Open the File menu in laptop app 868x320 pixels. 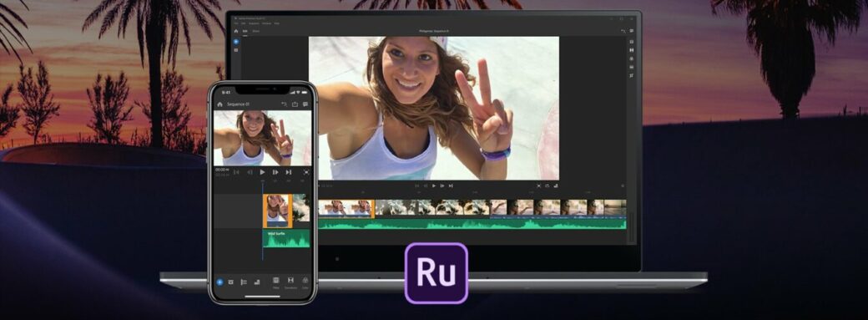pos(236,23)
